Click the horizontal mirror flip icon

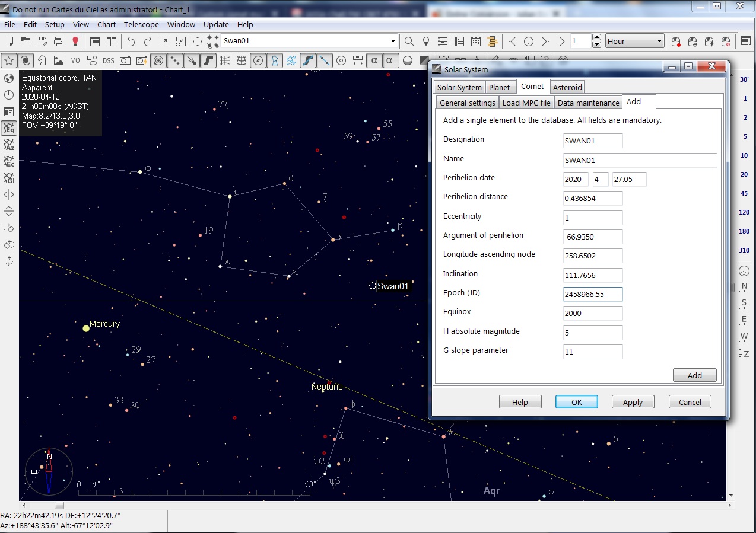pos(9,194)
